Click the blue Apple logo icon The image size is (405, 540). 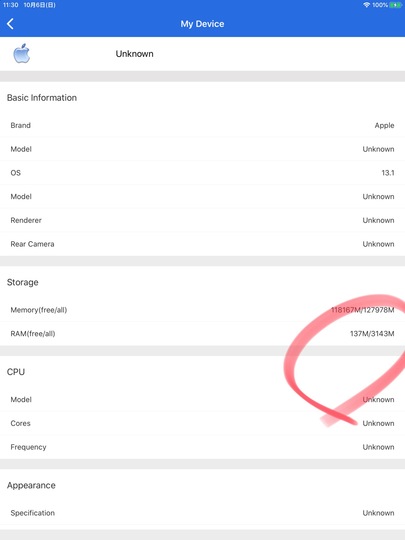[21, 53]
